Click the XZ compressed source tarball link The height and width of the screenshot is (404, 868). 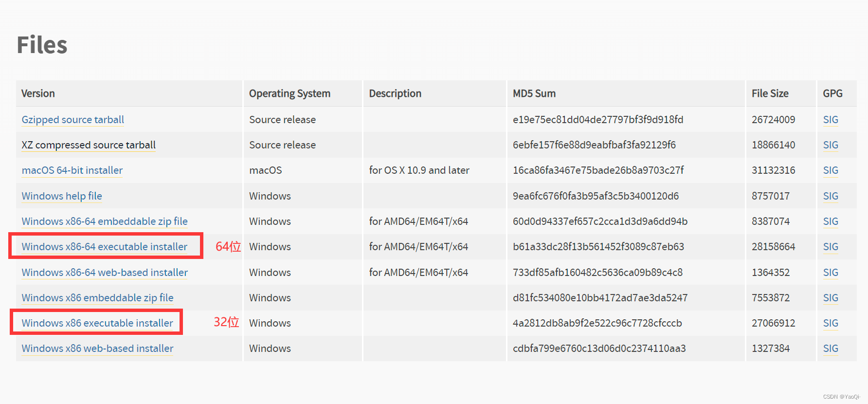click(x=89, y=145)
